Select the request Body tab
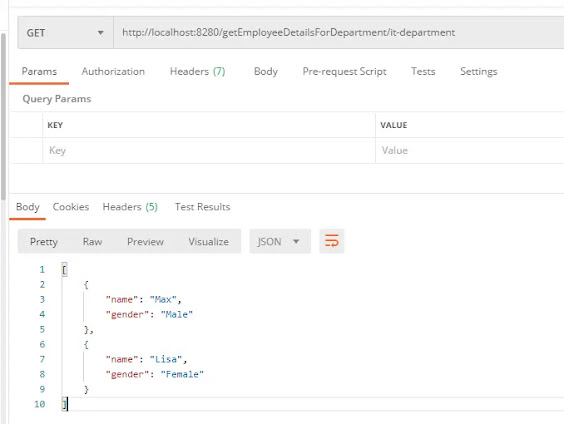Screen dimensions: 564x424 tap(266, 71)
